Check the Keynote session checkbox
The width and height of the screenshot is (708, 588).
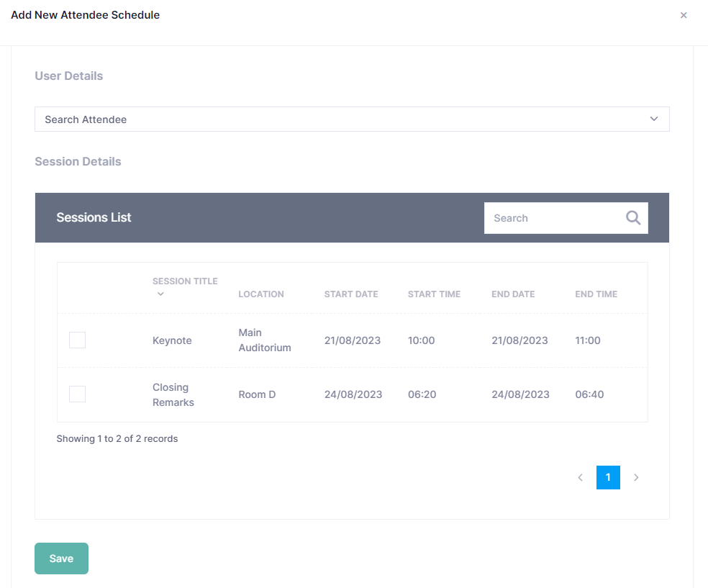[77, 340]
